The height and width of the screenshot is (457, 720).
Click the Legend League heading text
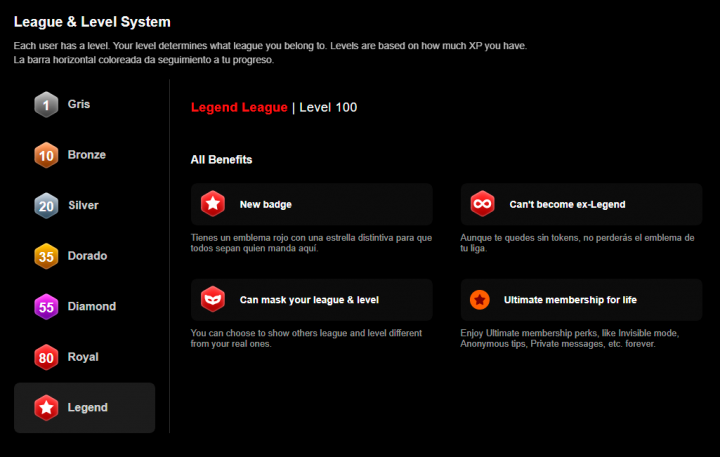(x=239, y=107)
